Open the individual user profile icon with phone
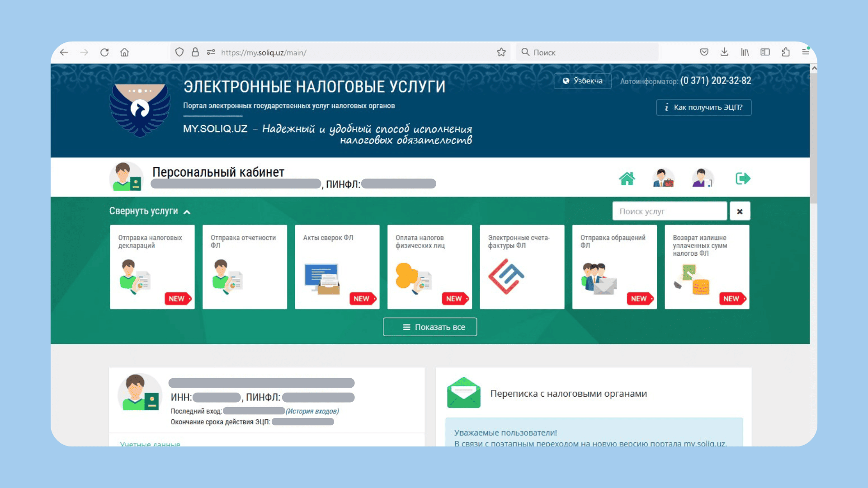Viewport: 868px width, 488px height. [702, 178]
